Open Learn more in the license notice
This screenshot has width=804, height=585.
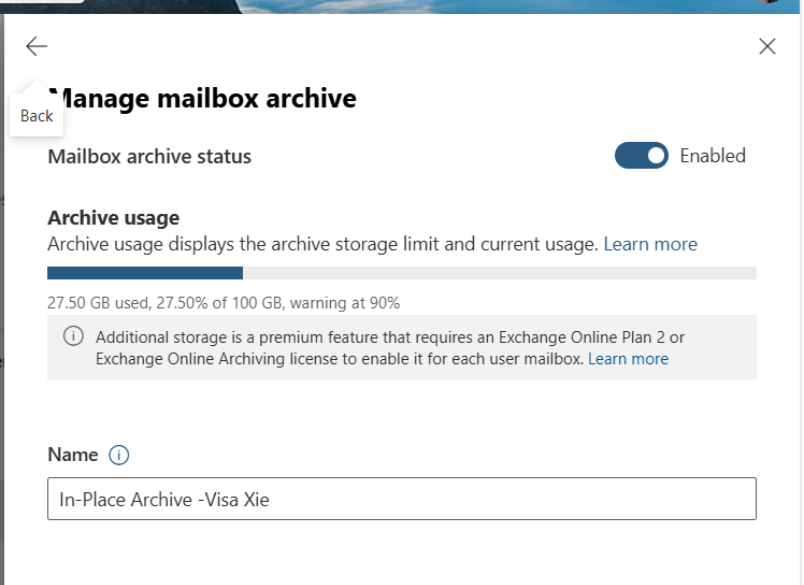[628, 358]
